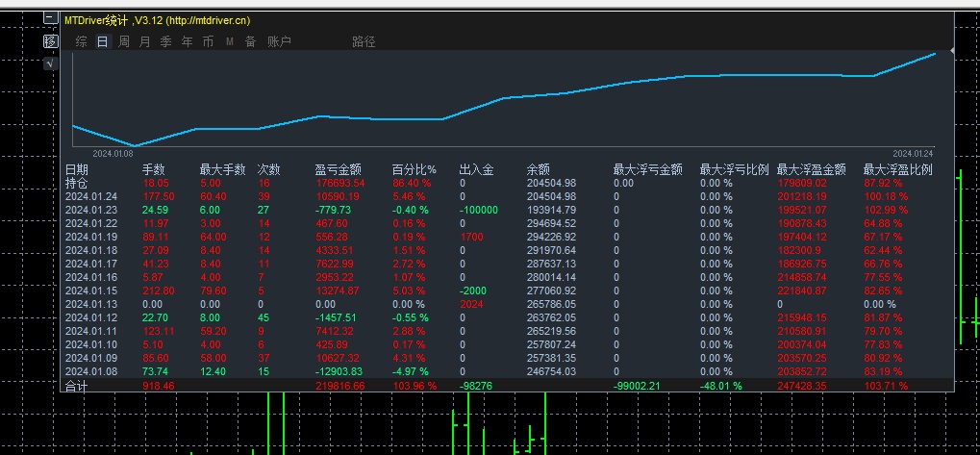Click the 最大手数 column header
Viewport: 980px width, 455px height.
(222, 170)
